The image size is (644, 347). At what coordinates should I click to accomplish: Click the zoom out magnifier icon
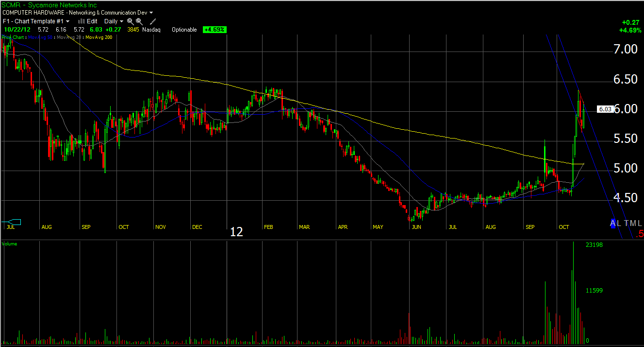point(139,21)
